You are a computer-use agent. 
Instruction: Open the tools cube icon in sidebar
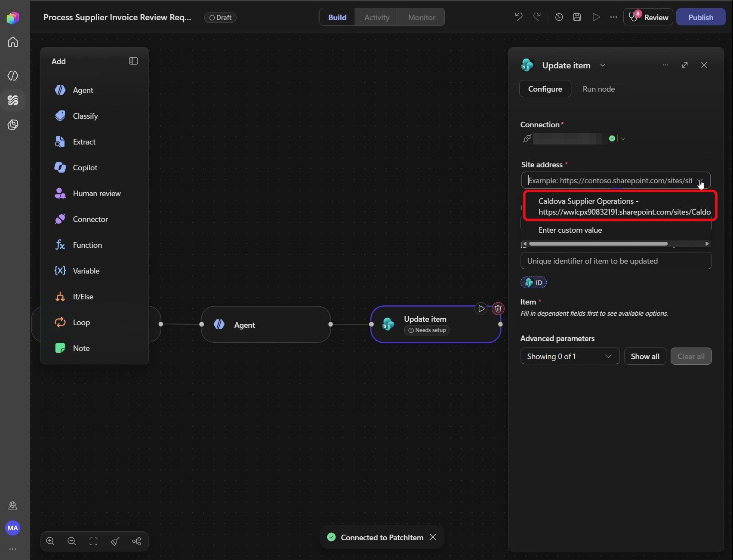pos(13,125)
